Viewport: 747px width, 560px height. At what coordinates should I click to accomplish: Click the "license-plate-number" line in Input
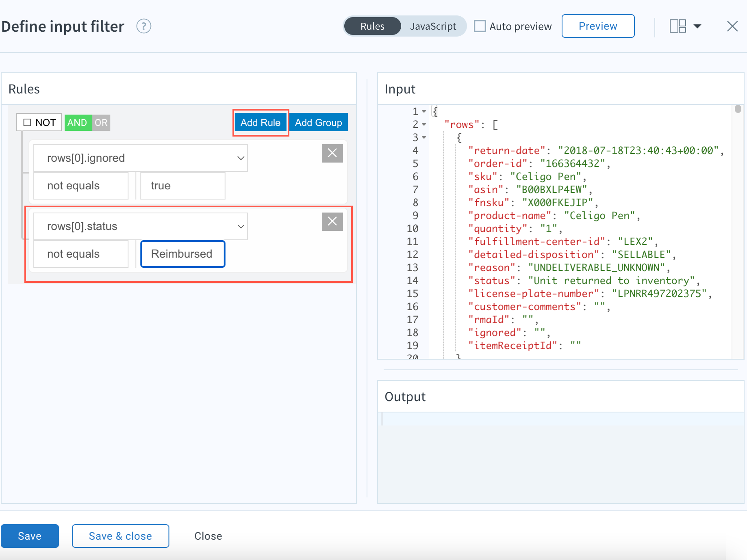click(x=590, y=293)
